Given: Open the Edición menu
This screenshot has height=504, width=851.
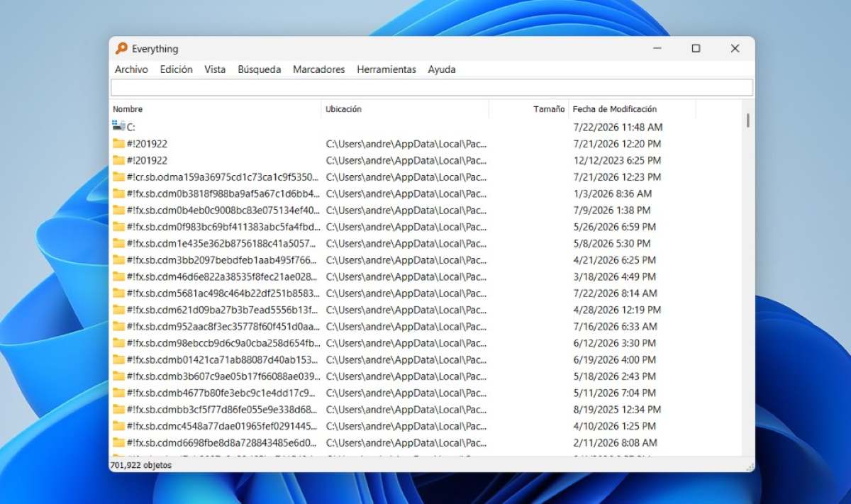Looking at the screenshot, I should tap(176, 69).
